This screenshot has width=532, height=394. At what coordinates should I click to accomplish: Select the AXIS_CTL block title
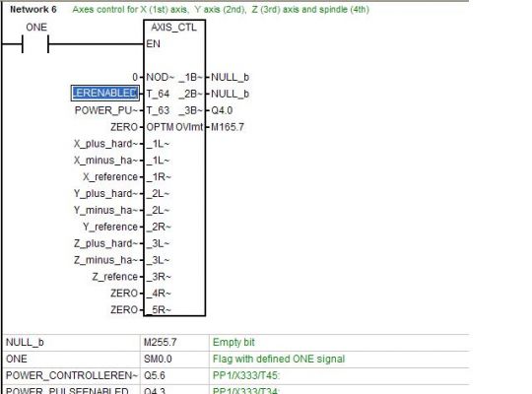click(173, 28)
